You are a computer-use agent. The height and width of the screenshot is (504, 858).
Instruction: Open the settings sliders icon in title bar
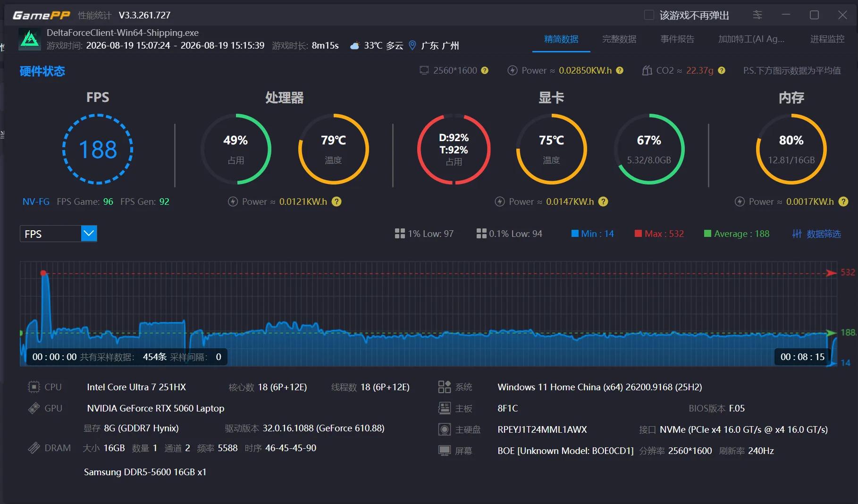757,15
